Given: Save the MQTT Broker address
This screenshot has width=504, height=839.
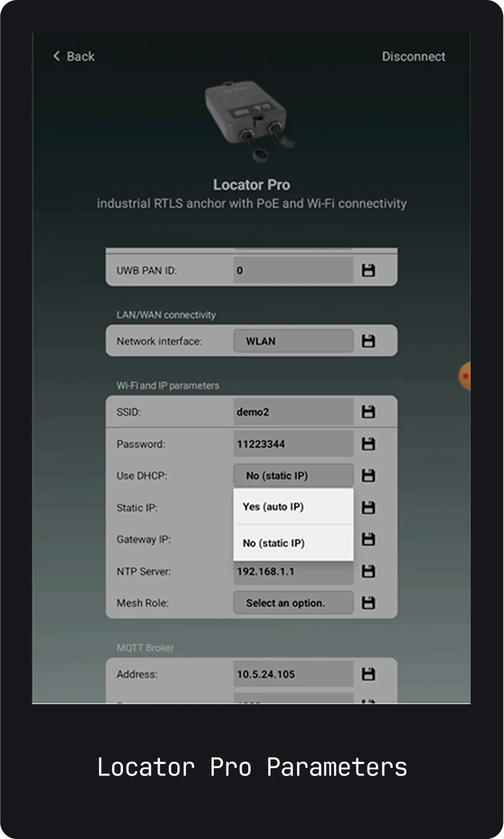Looking at the screenshot, I should click(368, 674).
